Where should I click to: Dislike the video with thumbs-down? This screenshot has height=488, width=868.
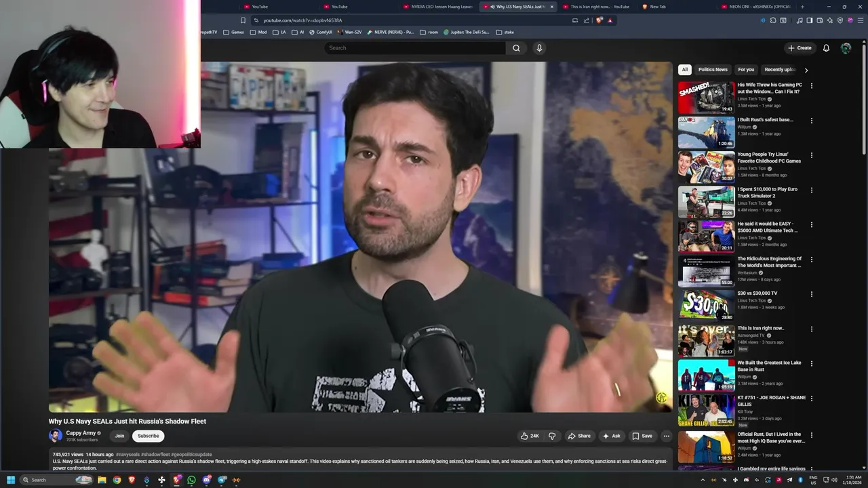pos(552,436)
